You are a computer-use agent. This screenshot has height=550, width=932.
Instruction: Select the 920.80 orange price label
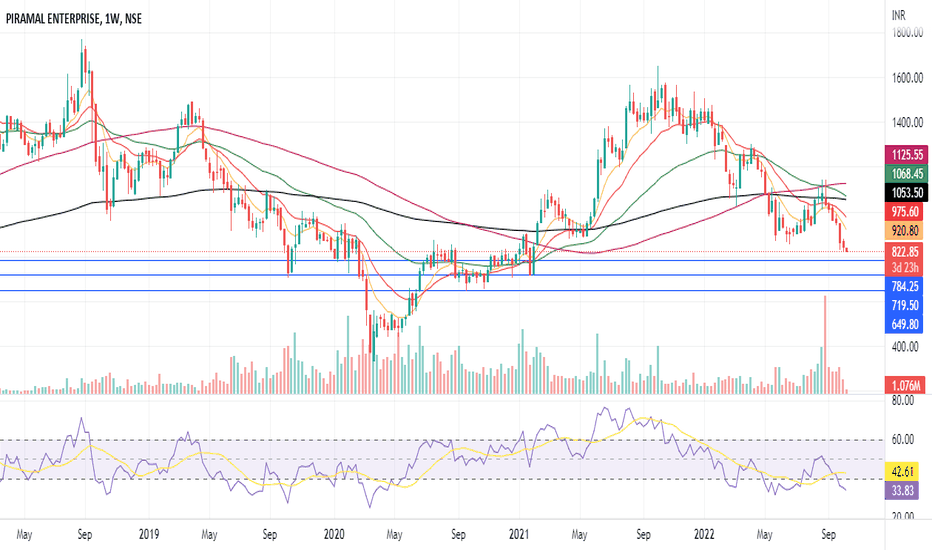(x=904, y=231)
